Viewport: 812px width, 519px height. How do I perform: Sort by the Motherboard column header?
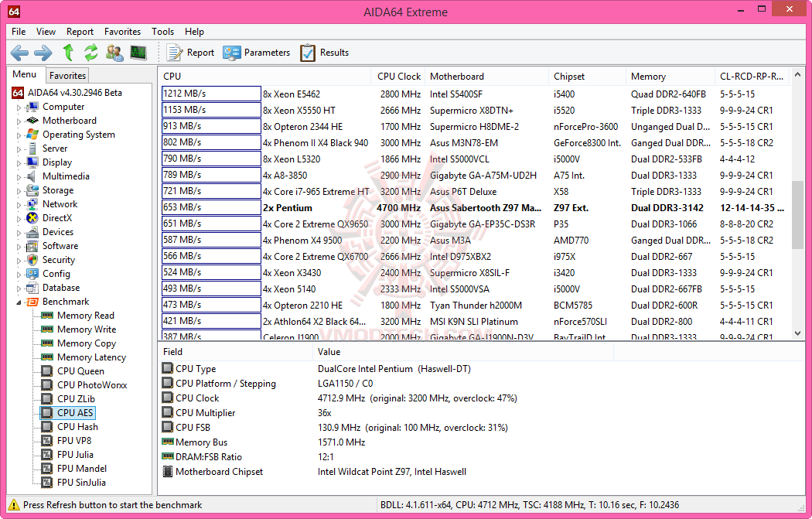[x=486, y=76]
